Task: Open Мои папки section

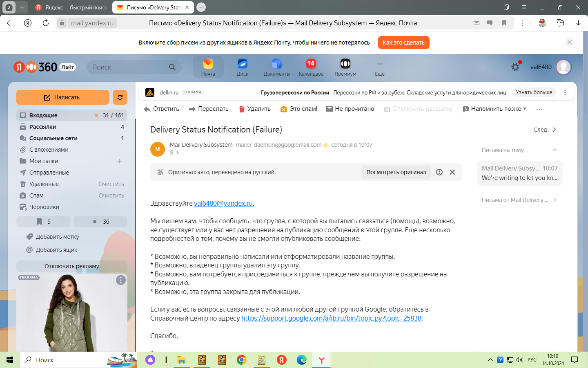Action: [x=43, y=161]
